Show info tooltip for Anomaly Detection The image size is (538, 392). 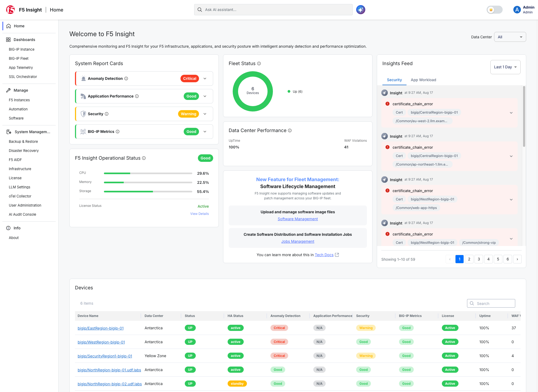(126, 79)
